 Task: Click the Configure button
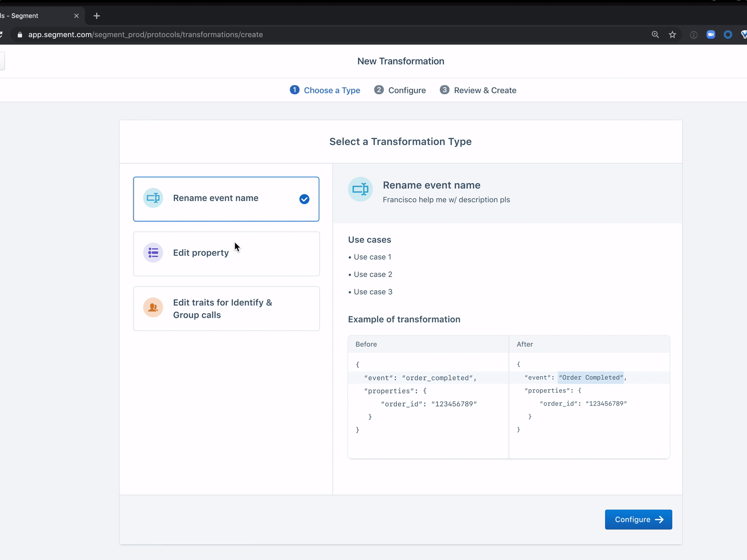[638, 519]
